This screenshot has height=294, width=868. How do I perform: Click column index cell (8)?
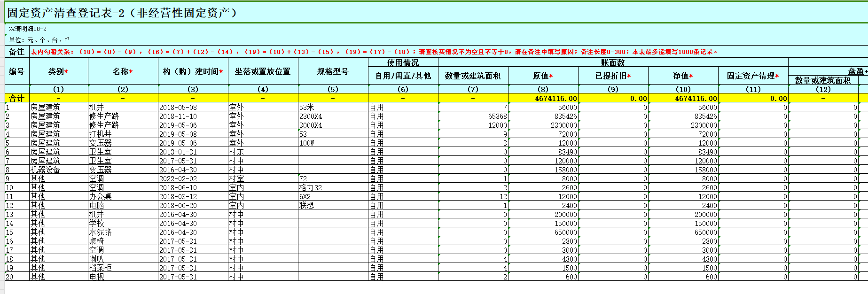[x=543, y=89]
